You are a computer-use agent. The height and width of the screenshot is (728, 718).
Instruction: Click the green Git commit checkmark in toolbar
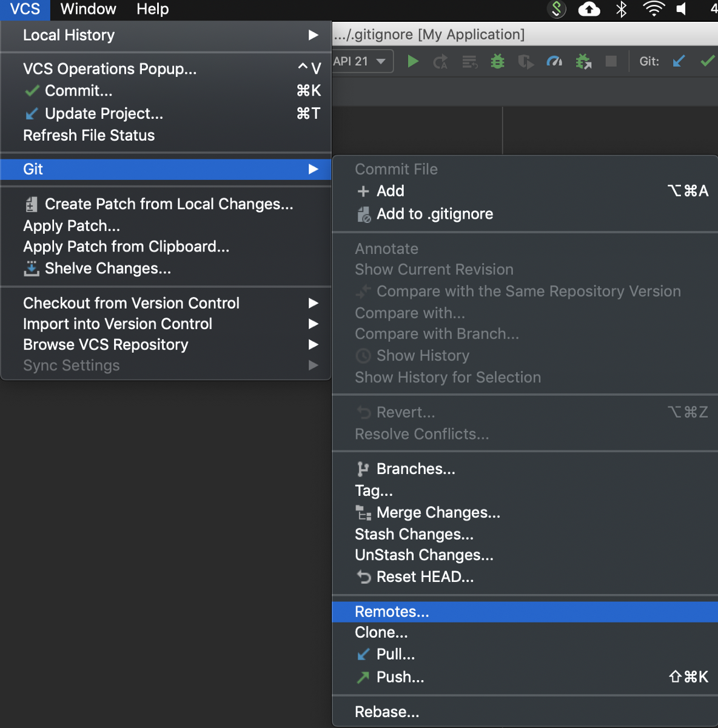click(x=707, y=61)
